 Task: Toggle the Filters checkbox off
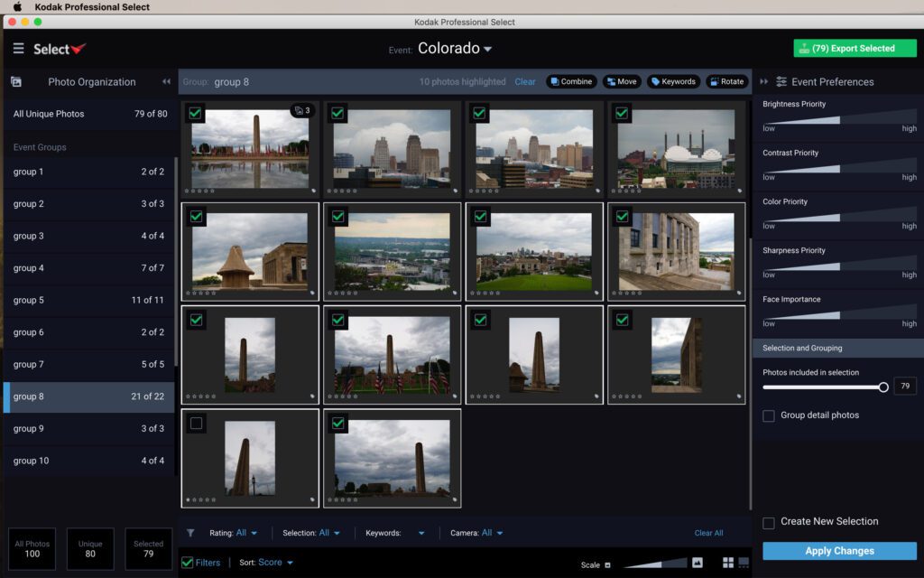[188, 563]
